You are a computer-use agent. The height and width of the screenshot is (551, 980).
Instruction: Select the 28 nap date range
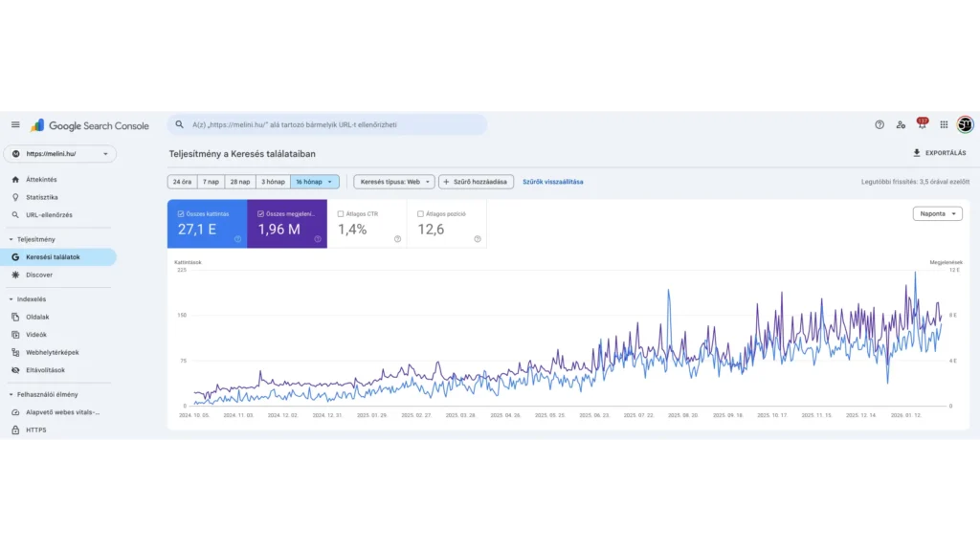coord(239,182)
